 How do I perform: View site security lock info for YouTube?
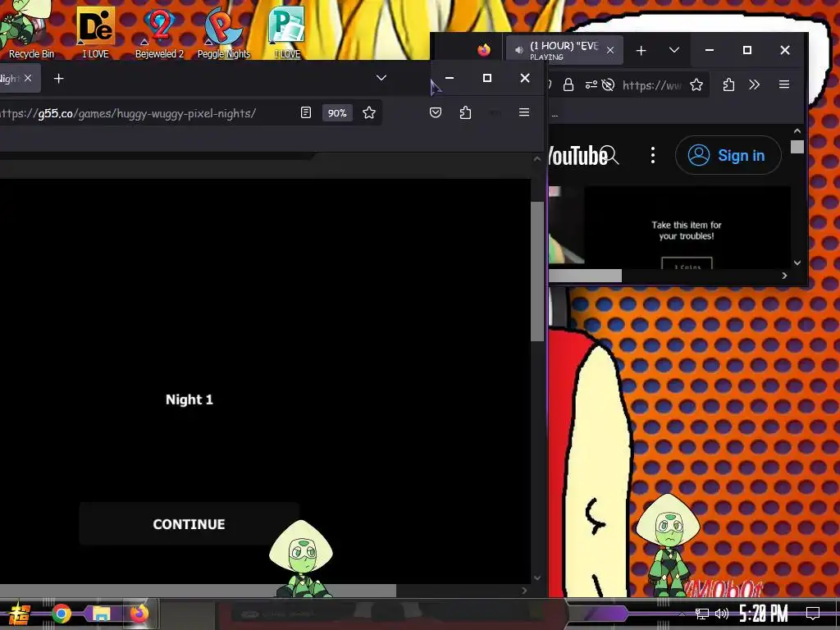(x=568, y=84)
